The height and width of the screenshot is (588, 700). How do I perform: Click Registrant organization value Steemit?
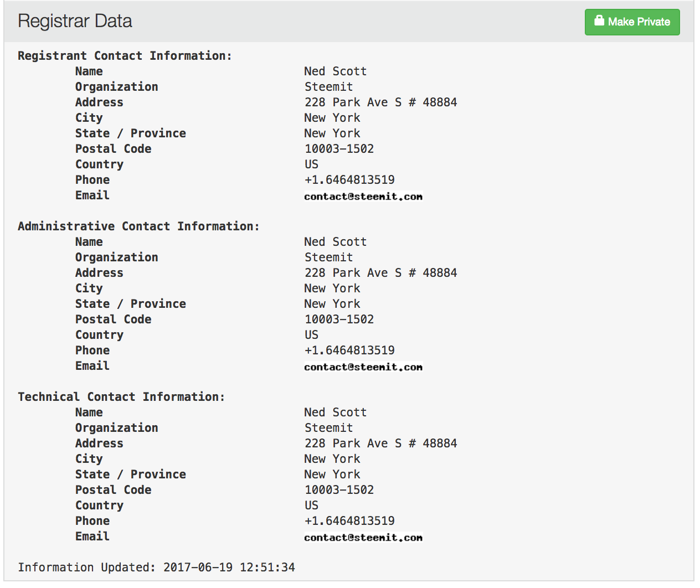pyautogui.click(x=328, y=87)
